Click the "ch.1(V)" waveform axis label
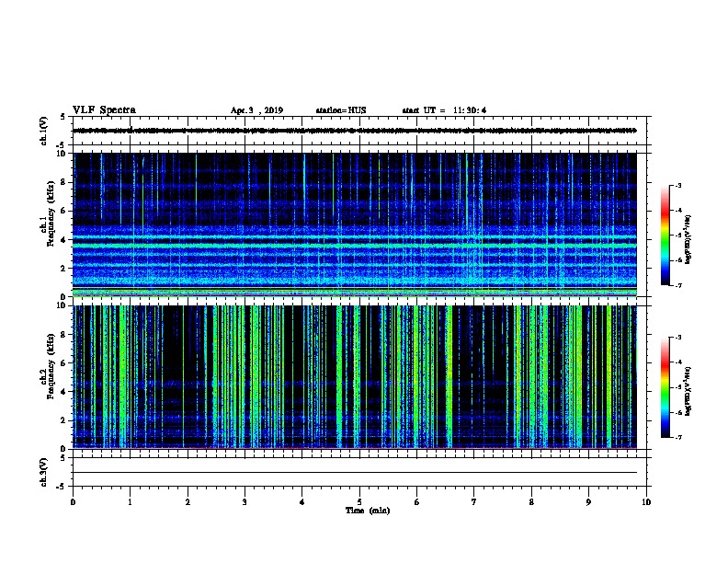Screen dimensions: 728x563 (x=43, y=131)
